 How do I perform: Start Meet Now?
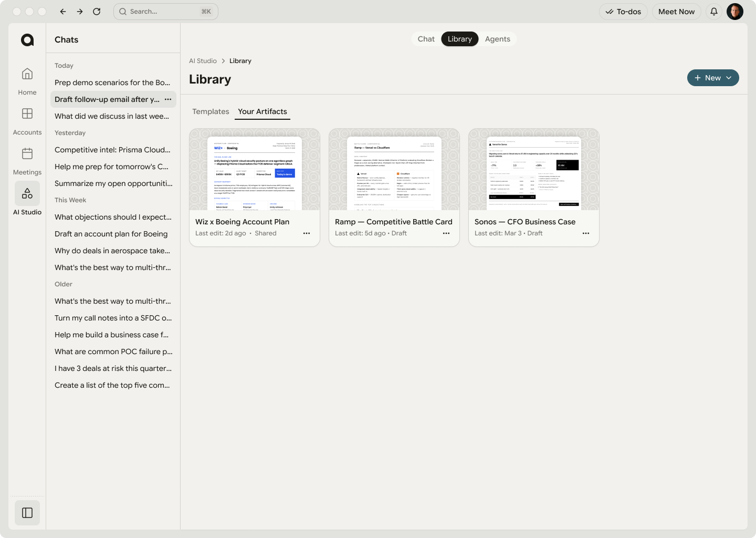(x=676, y=12)
